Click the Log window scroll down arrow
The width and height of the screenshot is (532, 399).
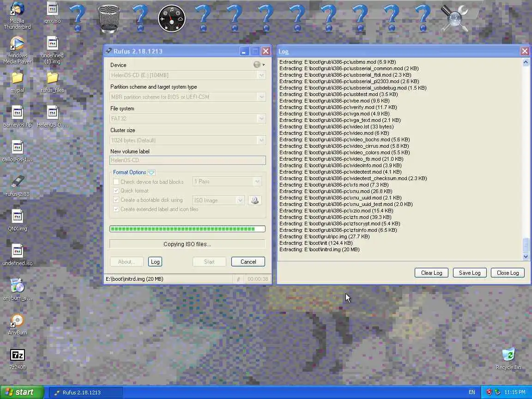tap(526, 256)
